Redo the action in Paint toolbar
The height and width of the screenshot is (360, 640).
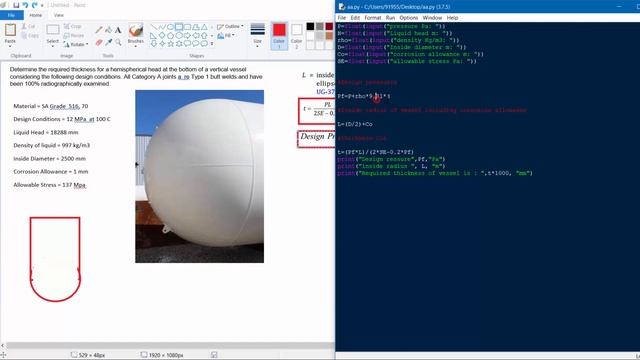(35, 5)
